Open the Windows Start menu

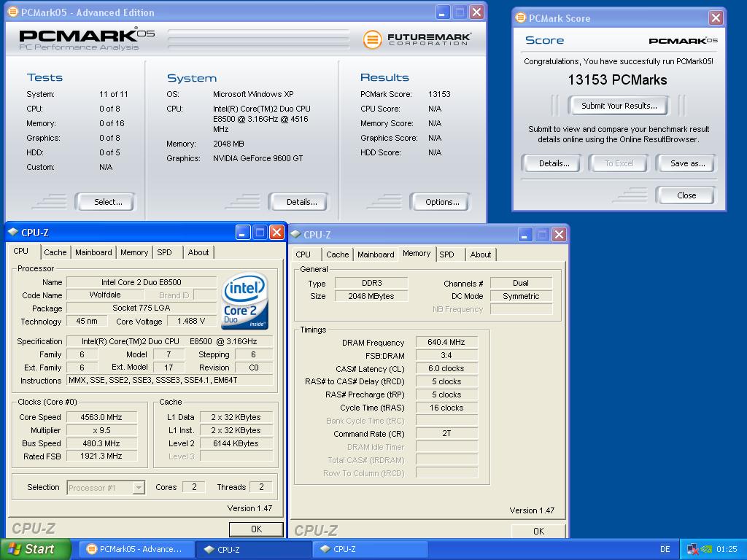point(36,549)
